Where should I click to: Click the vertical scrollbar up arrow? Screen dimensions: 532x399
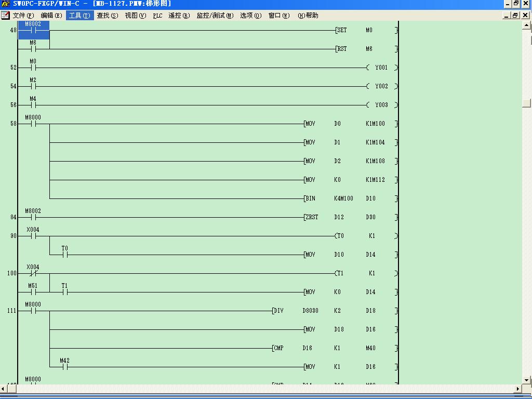pos(526,25)
